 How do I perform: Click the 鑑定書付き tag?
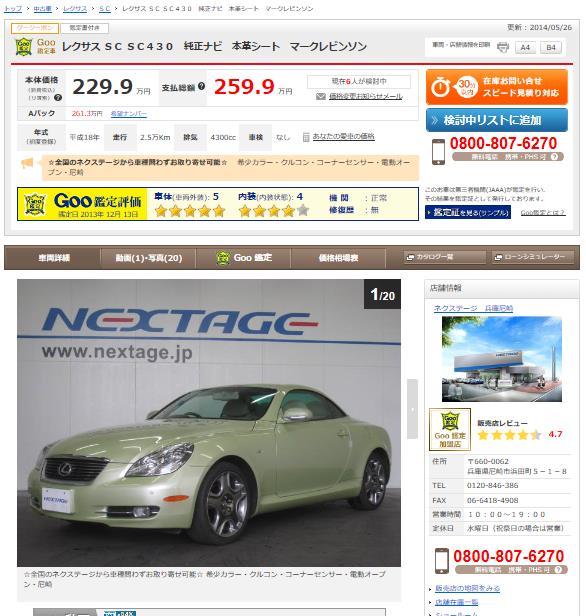84,28
